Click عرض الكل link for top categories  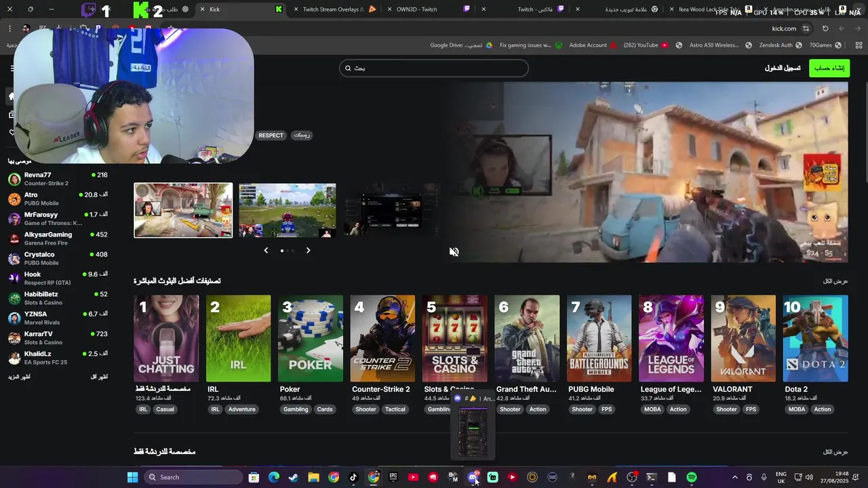coord(835,281)
